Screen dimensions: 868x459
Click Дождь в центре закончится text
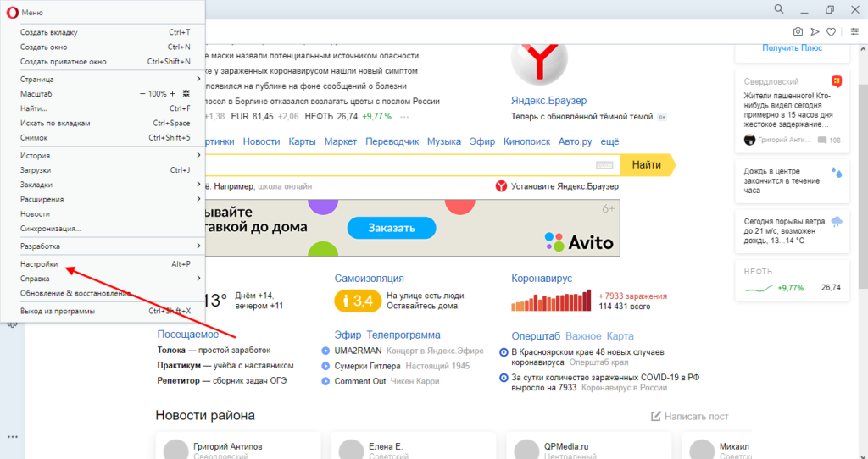click(782, 181)
